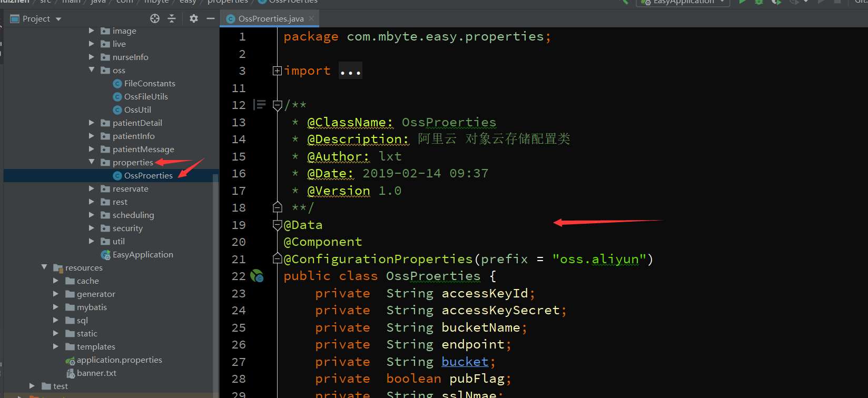The image size is (868, 398).
Task: Open Project panel settings gear
Action: point(194,18)
